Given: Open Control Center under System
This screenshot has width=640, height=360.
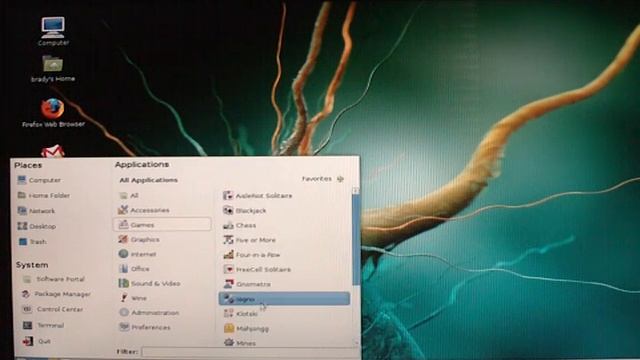Looking at the screenshot, I should [x=53, y=309].
